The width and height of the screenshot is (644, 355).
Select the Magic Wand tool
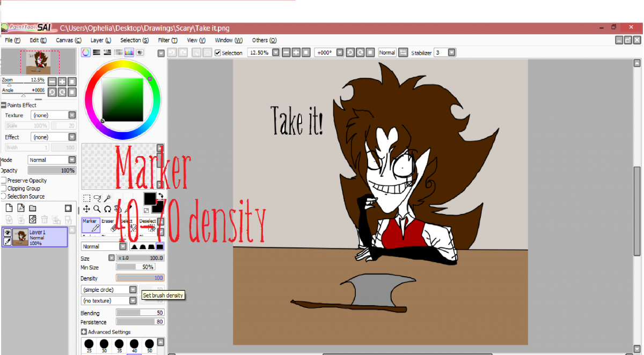click(x=107, y=198)
